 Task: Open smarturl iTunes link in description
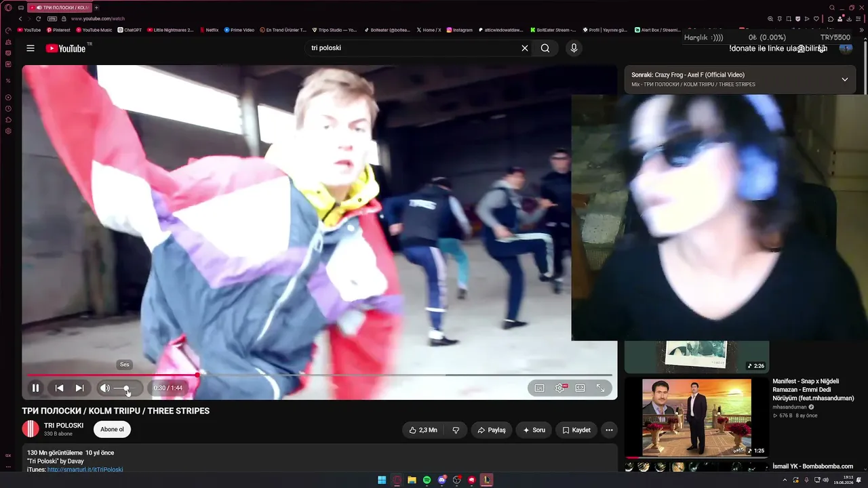tap(85, 470)
